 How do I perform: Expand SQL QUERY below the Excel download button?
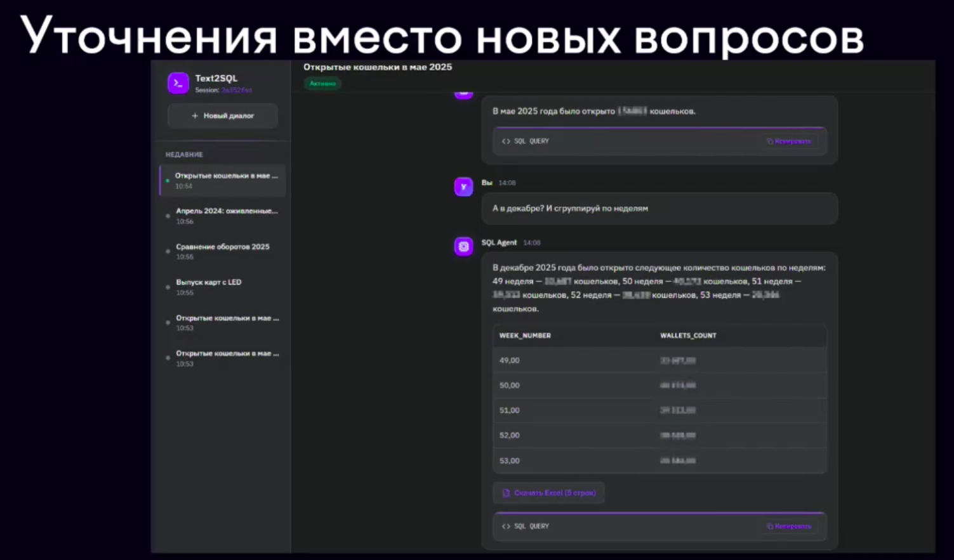pyautogui.click(x=526, y=526)
